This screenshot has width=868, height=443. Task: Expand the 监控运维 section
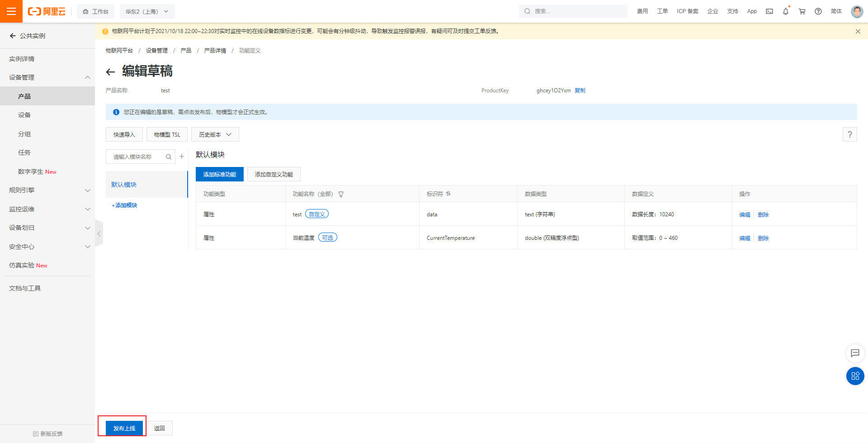pyautogui.click(x=88, y=209)
